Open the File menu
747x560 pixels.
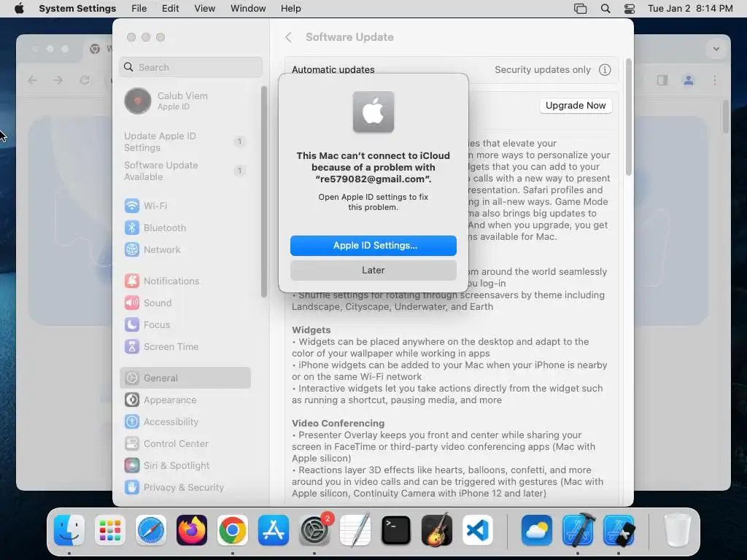[x=139, y=9]
